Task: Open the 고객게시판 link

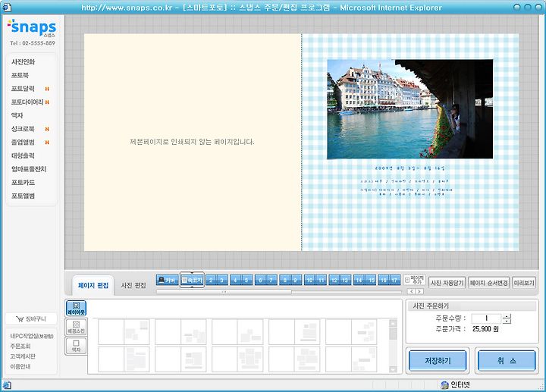Action: (x=23, y=356)
